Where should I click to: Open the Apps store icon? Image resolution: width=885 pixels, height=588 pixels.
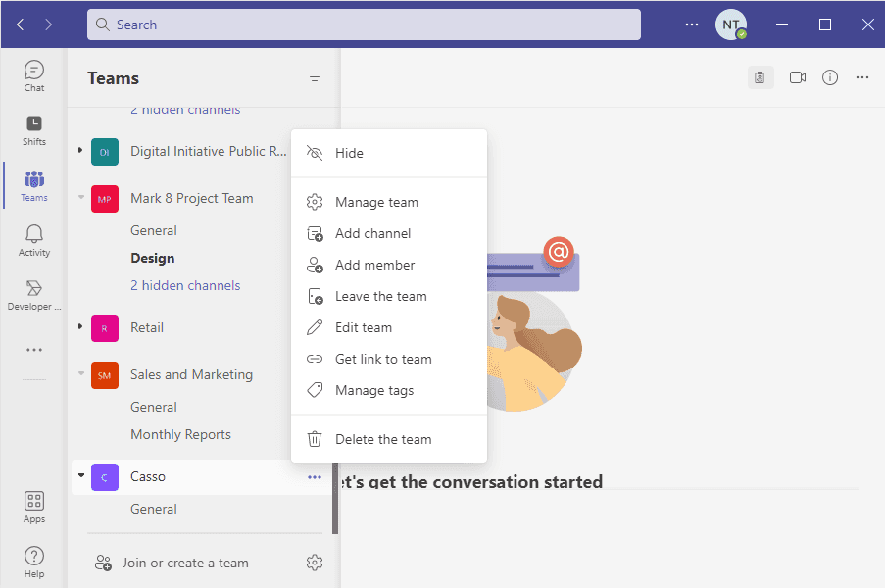tap(34, 507)
